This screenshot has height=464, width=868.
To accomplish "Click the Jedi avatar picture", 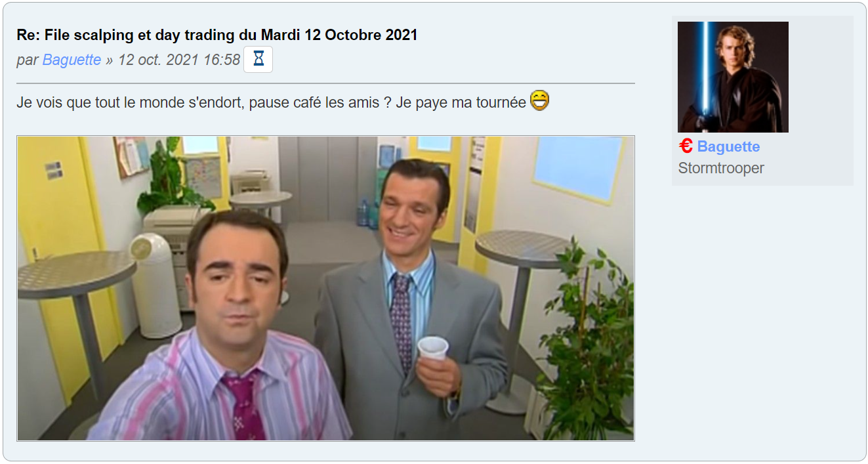I will pyautogui.click(x=733, y=77).
